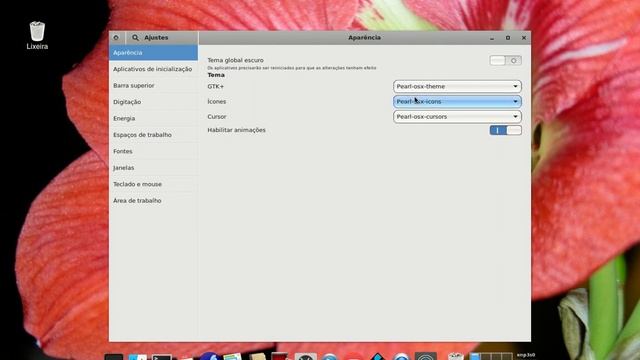Click the Tema section heading

pos(216,75)
